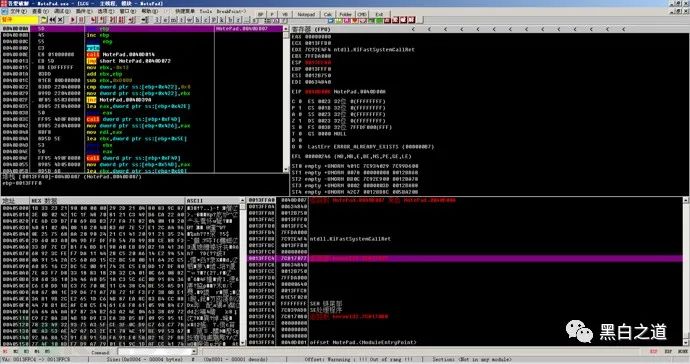The width and height of the screenshot is (690, 364).
Task: Open Breakpoints (b) toolbar button
Action: 229,20
